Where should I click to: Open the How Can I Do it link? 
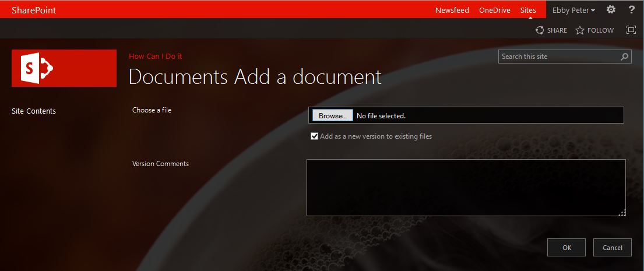[x=155, y=57]
